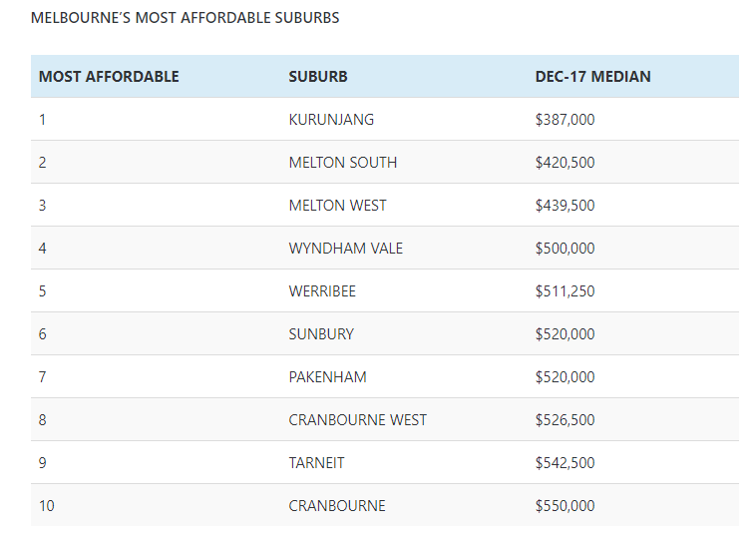Select the Melton South suburb cell

coord(342,163)
